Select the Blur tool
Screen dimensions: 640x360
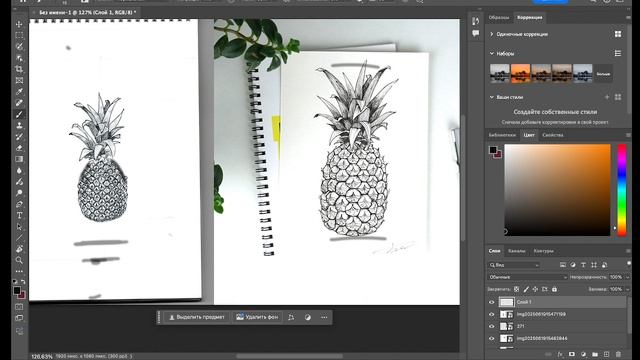tap(19, 170)
